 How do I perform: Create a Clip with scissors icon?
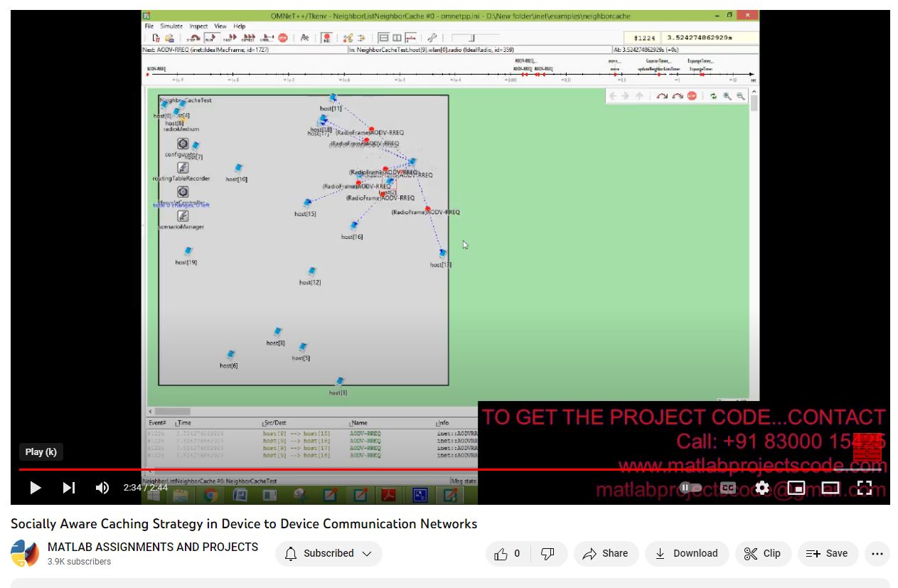click(762, 554)
